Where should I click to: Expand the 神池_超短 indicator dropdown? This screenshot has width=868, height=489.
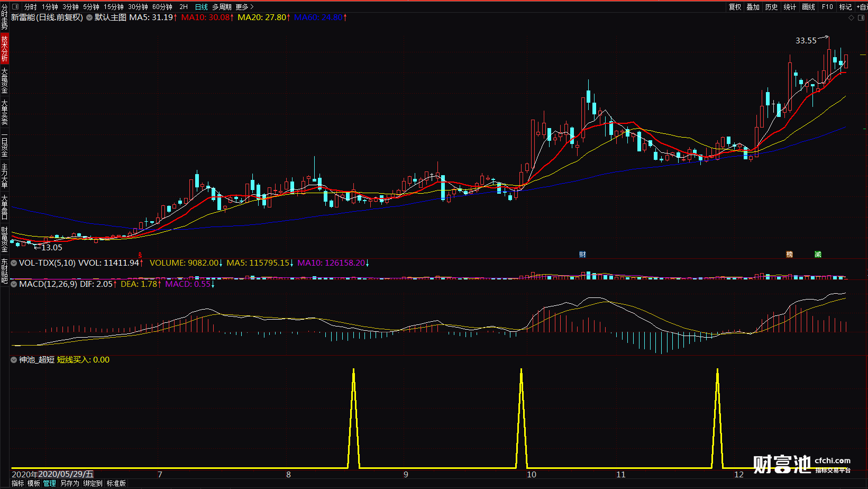coord(14,360)
